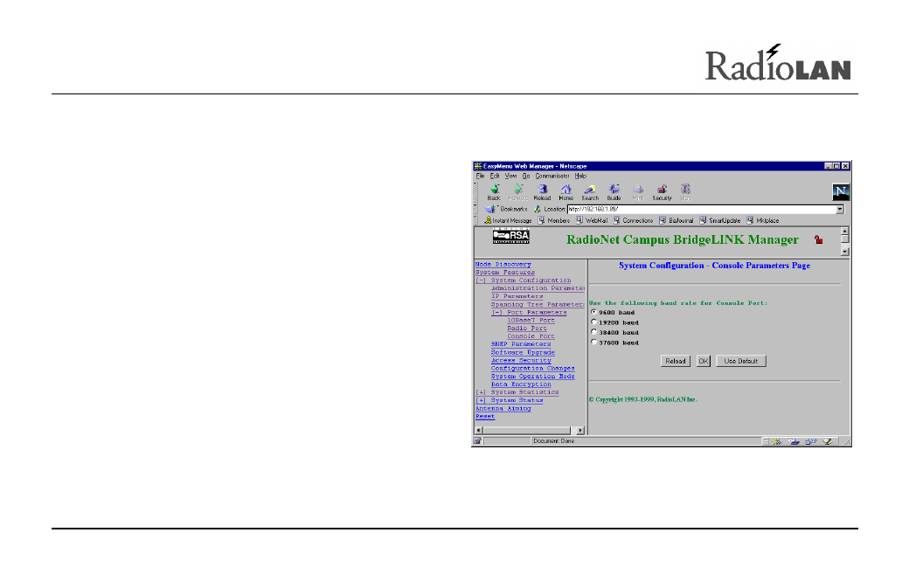This screenshot has width=909, height=588.
Task: Click the RSA logo image
Action: 510,236
